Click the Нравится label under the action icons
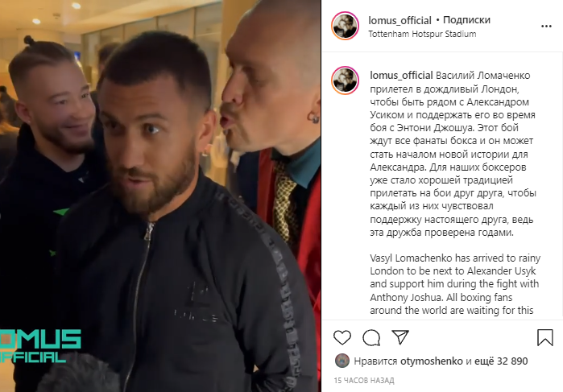563x392 pixels. coord(375,361)
